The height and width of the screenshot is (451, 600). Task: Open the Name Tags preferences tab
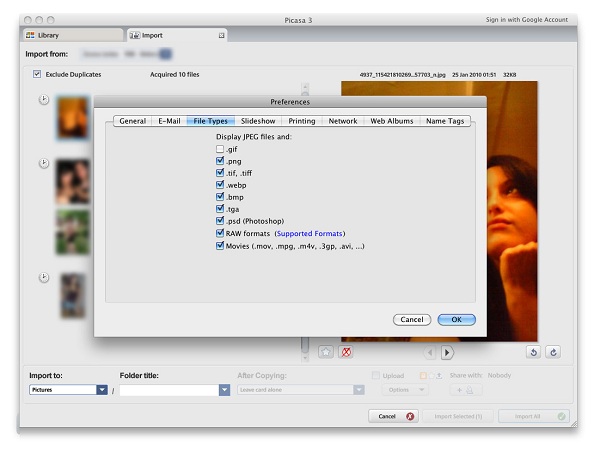445,121
